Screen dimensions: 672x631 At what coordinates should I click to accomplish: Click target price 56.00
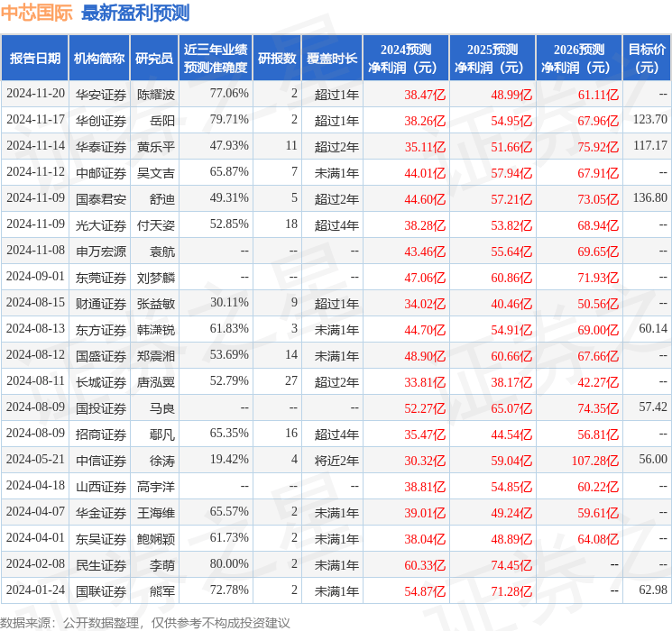[x=653, y=459]
